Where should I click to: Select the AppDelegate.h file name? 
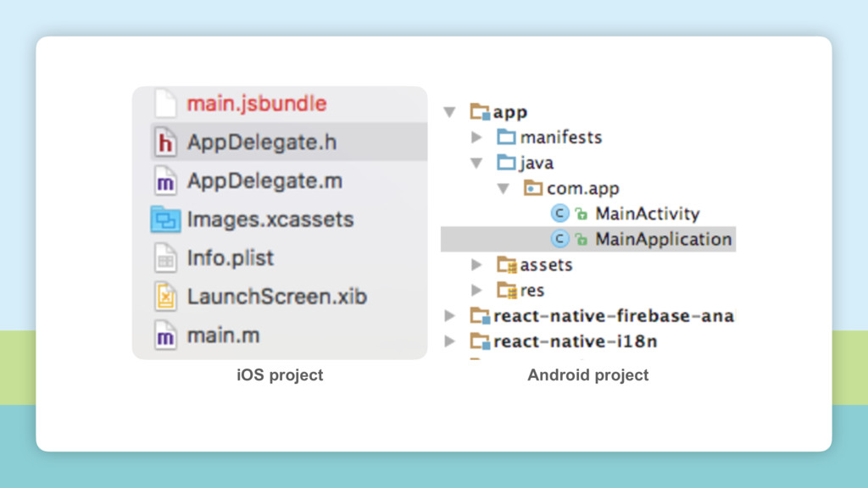pos(262,142)
